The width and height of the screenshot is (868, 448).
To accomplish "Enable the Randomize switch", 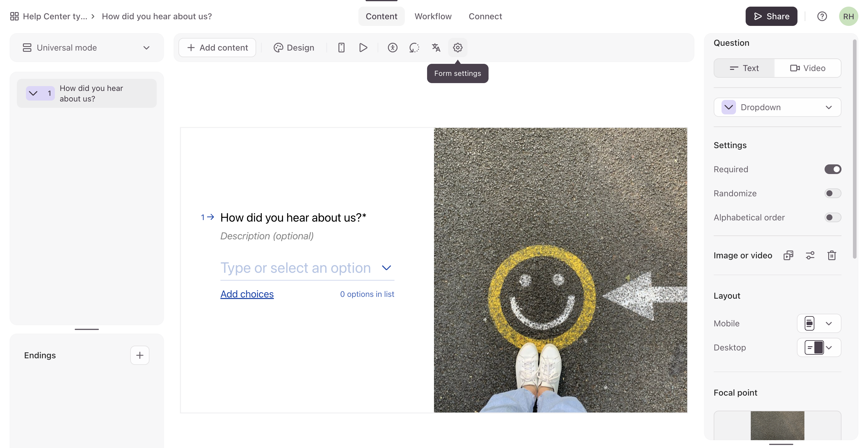I will point(833,193).
